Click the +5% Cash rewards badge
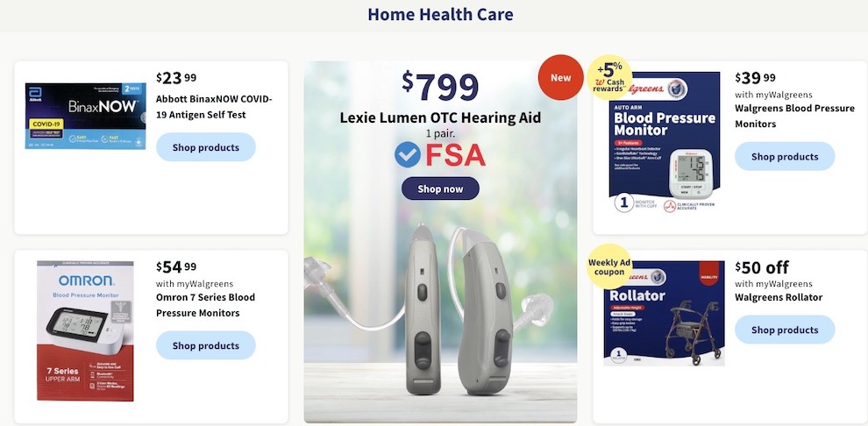The image size is (868, 426). pos(609,78)
